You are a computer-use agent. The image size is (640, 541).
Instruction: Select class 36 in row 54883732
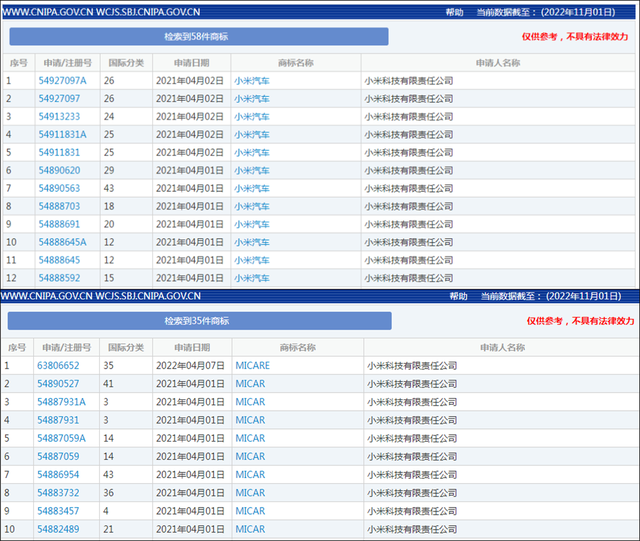[108, 493]
